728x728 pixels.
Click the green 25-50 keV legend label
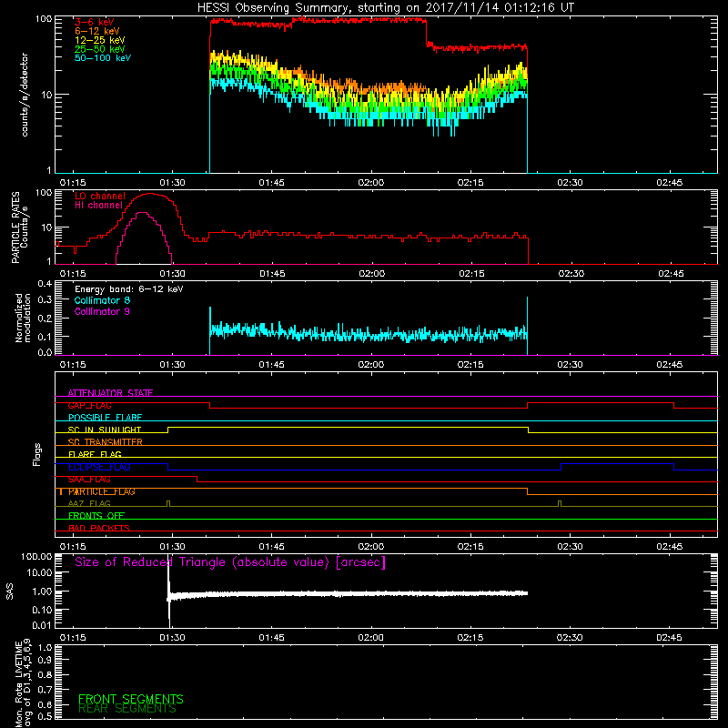click(100, 49)
